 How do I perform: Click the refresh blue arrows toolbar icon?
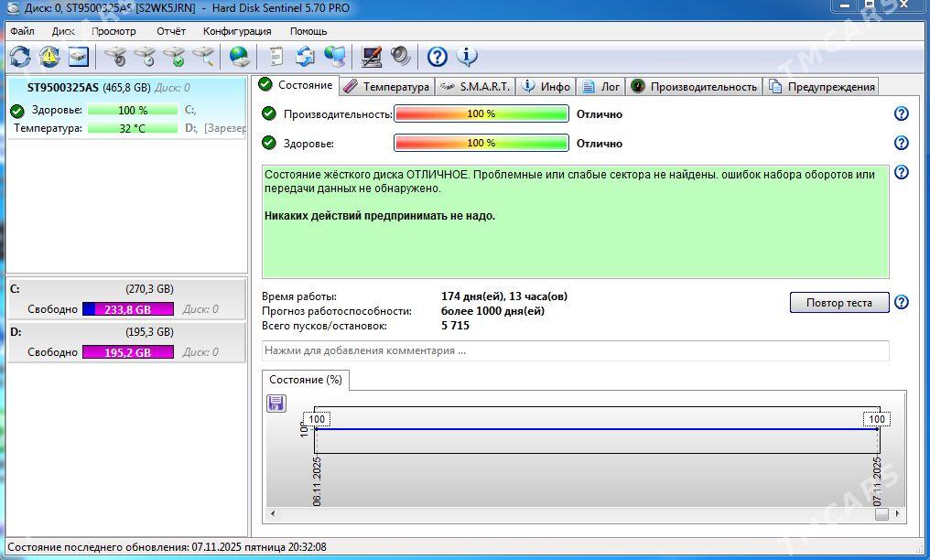pos(20,57)
